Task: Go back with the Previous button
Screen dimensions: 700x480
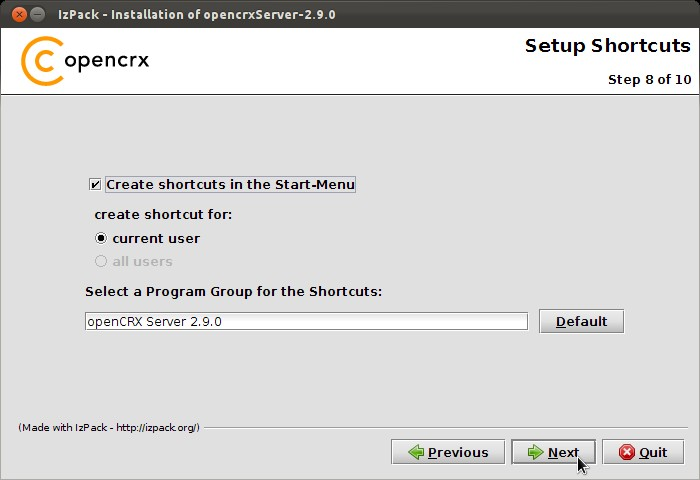Action: 448,452
